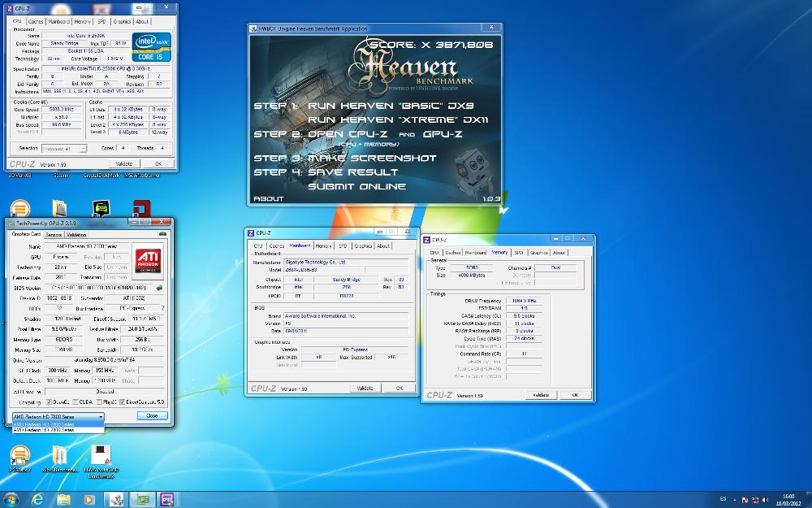Viewport: 812px width, 508px height.
Task: Click the ES language indicator in taskbar
Action: coord(723,499)
